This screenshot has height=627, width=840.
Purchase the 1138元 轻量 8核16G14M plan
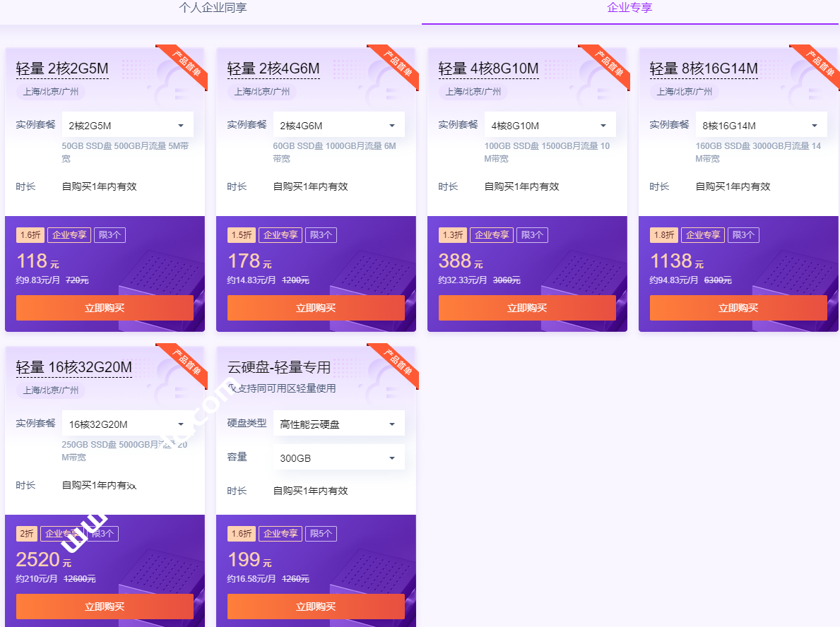tap(738, 308)
